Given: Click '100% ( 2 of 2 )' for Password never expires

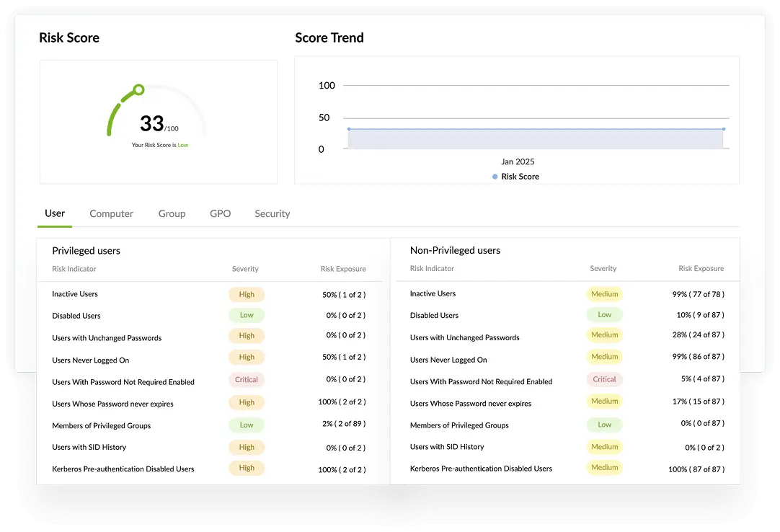Looking at the screenshot, I should tap(342, 402).
